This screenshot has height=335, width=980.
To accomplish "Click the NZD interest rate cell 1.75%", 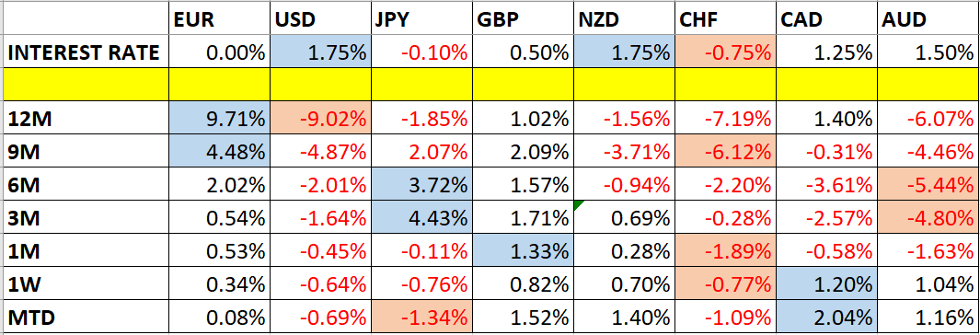I will [624, 52].
